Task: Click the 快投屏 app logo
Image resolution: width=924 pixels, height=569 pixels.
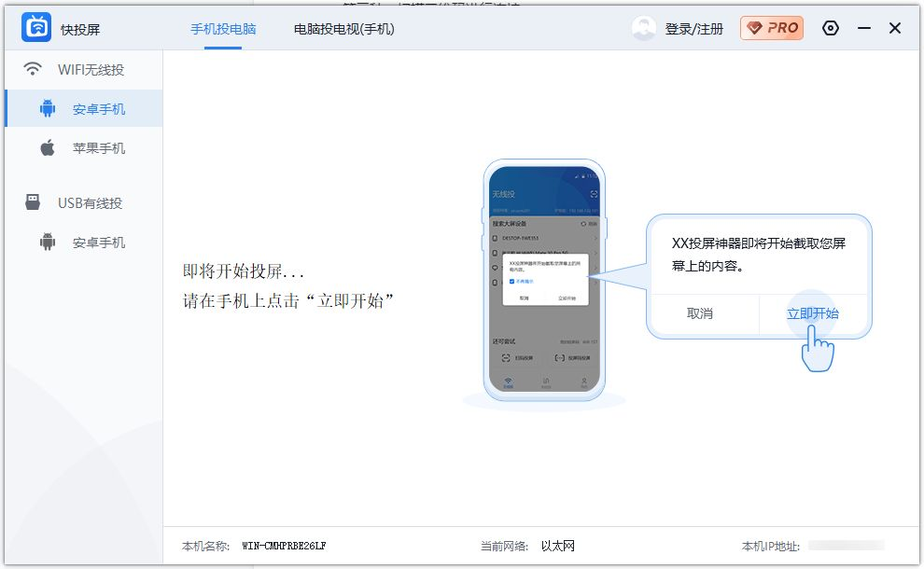Action: click(35, 27)
